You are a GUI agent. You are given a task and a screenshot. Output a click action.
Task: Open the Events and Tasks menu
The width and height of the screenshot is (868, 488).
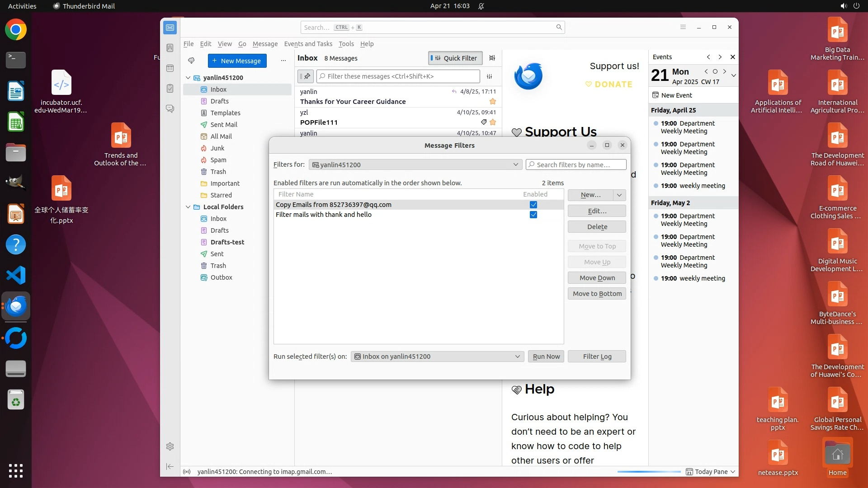pos(308,44)
